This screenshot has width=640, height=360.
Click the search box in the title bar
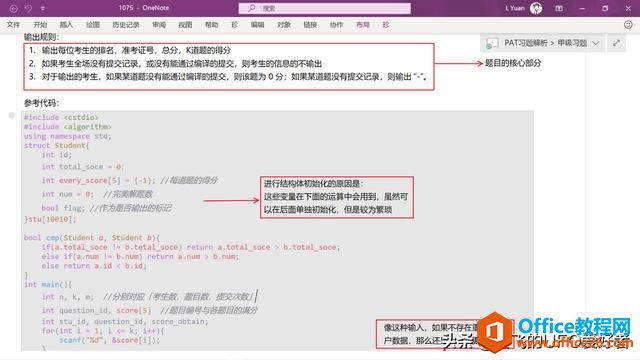click(x=324, y=8)
